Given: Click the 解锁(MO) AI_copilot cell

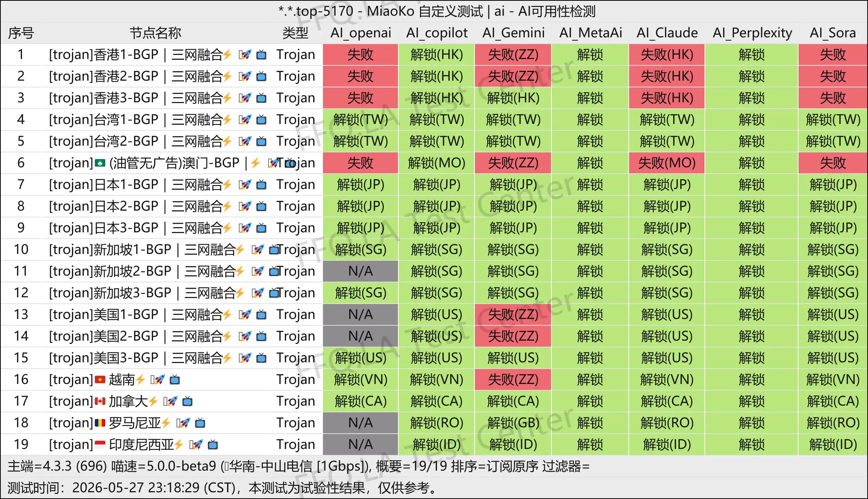Looking at the screenshot, I should [437, 163].
